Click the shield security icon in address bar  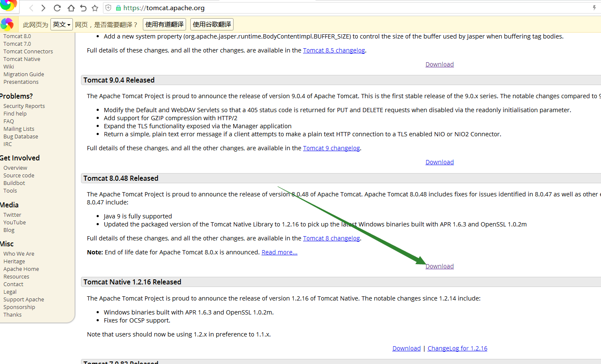point(109,8)
